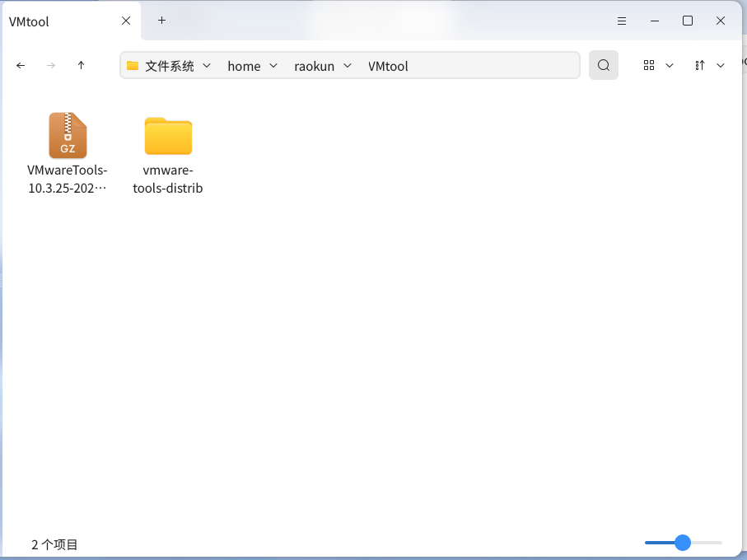Open the hamburger menu in title bar
The width and height of the screenshot is (747, 560).
click(x=622, y=21)
